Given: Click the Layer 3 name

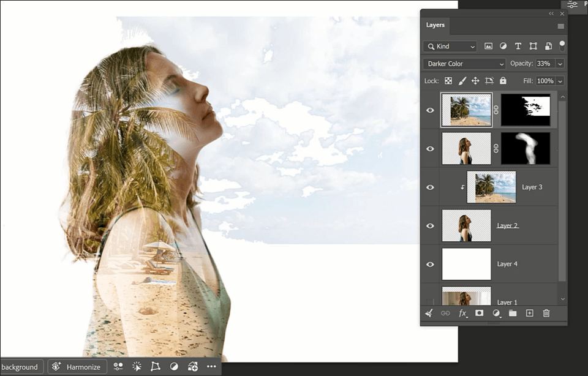Looking at the screenshot, I should coord(532,187).
